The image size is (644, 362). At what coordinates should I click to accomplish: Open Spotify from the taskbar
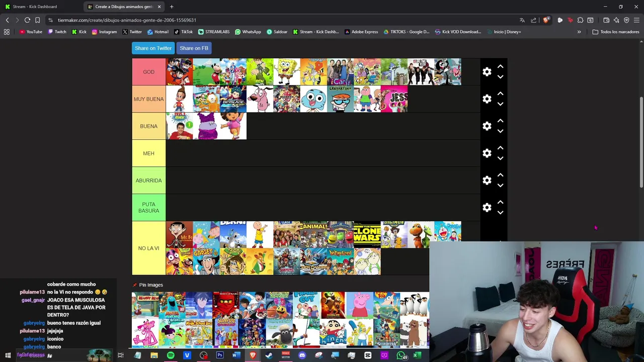(171, 355)
